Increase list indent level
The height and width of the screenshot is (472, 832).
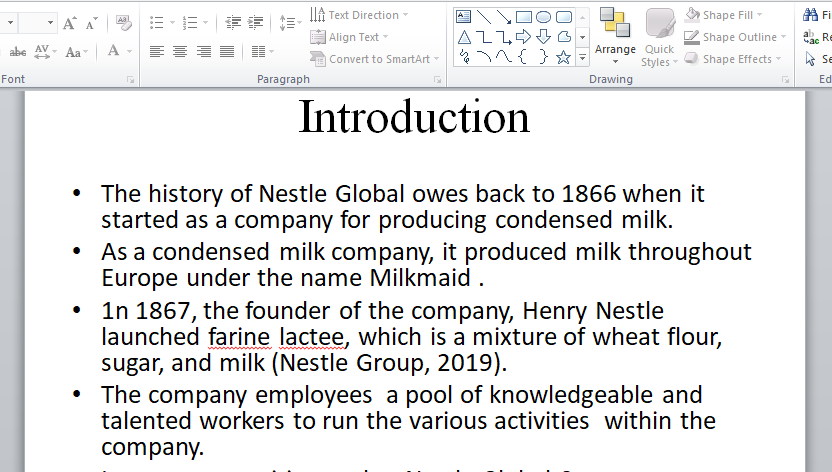point(255,22)
